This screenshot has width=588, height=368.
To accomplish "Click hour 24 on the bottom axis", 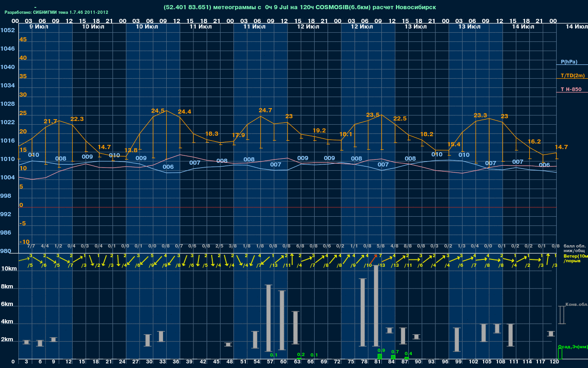I will [122, 362].
